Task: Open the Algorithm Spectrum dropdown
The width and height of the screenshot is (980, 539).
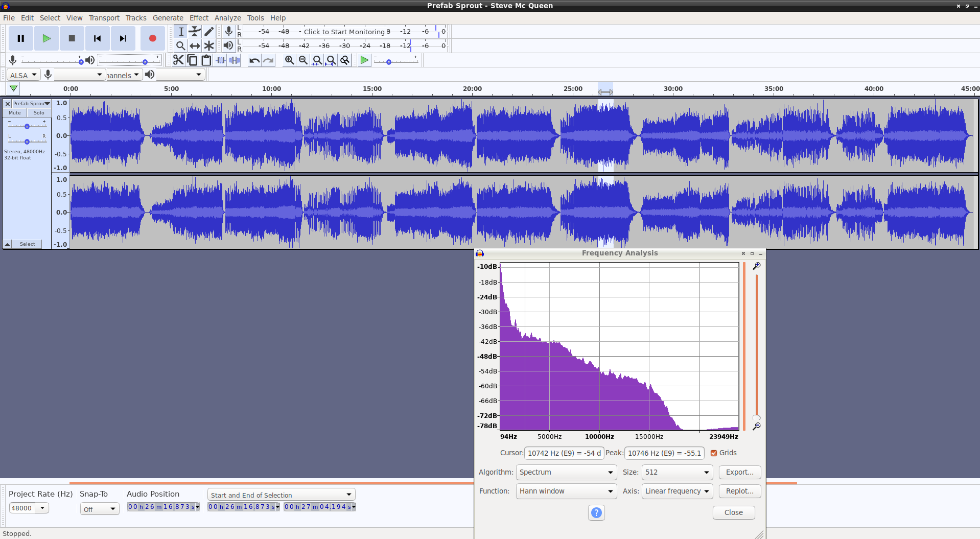Action: tap(566, 473)
